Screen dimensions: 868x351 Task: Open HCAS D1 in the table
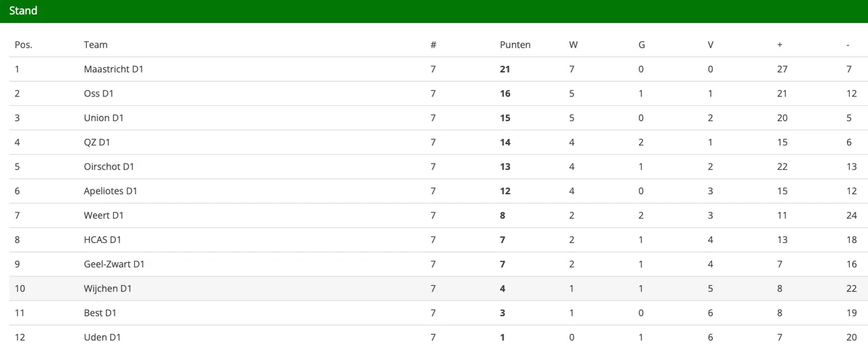pyautogui.click(x=102, y=240)
